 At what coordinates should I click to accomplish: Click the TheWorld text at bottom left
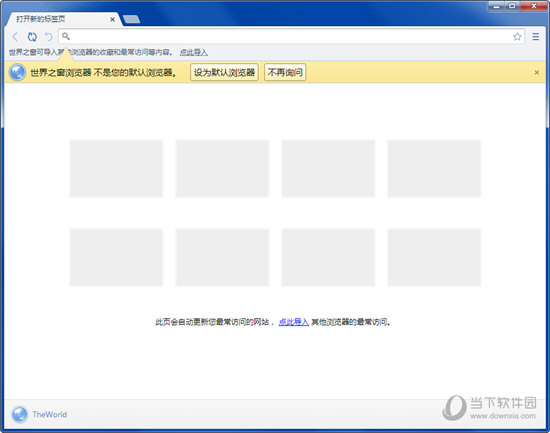pos(49,414)
